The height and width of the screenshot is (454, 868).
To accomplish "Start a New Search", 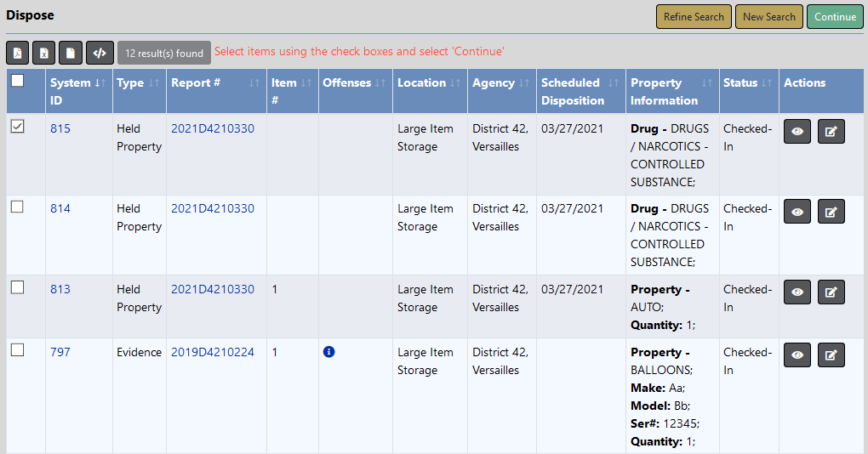I will point(768,17).
